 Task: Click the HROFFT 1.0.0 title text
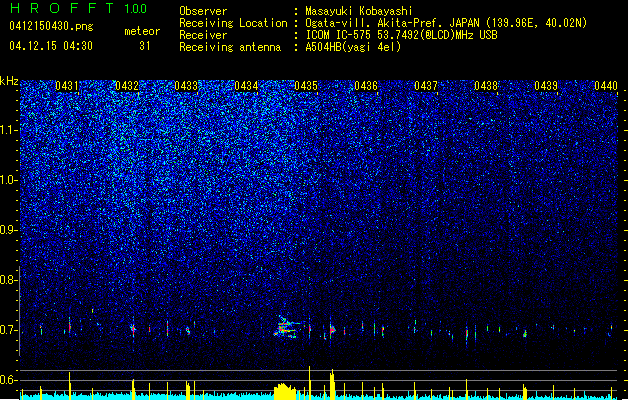pos(78,8)
